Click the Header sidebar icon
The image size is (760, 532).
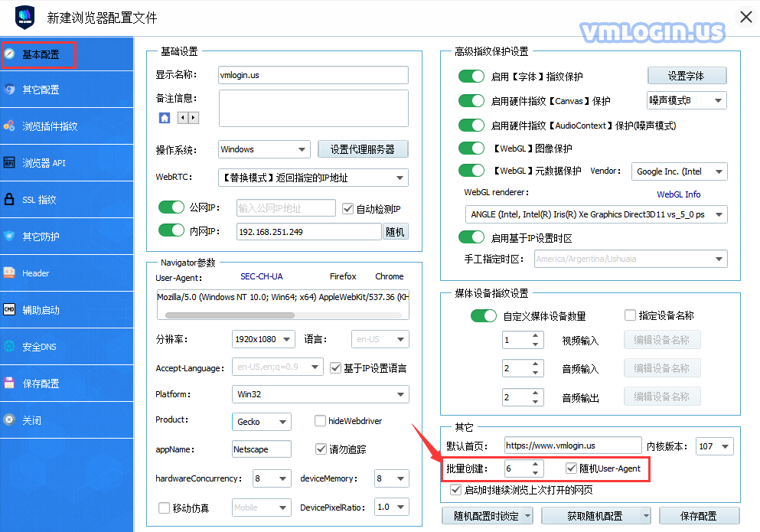[x=9, y=273]
